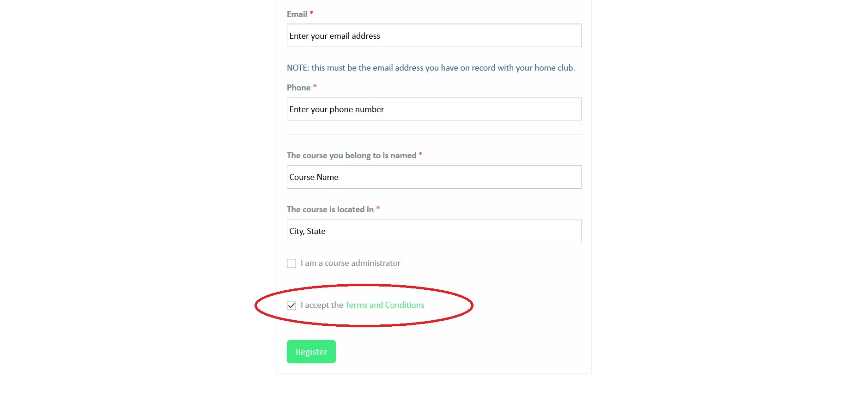Click the checkmark inside the Terms checkbox
This screenshot has width=868, height=401.
(291, 305)
